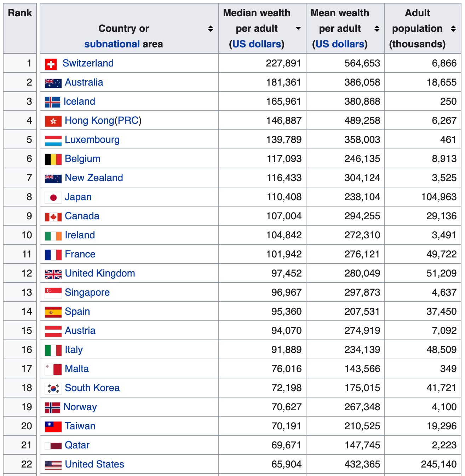465x476 pixels.
Task: Sort by Adult population arrows
Action: point(453,29)
